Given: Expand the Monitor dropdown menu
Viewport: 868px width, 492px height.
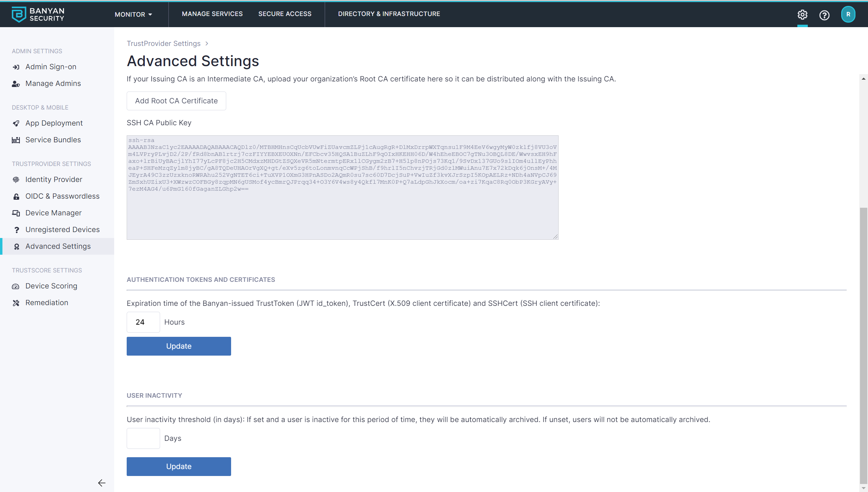Looking at the screenshot, I should [133, 14].
